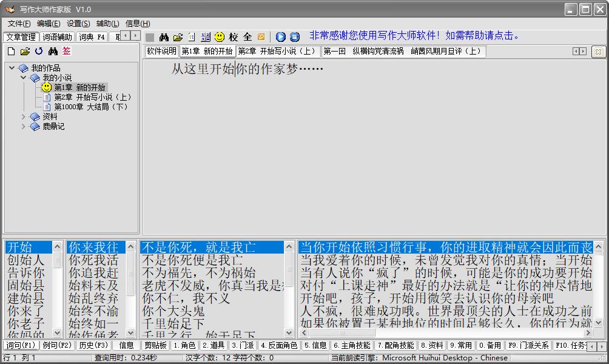The image size is (609, 364).
Task: Click binoculars find icon in main toolbar
Action: click(x=164, y=37)
